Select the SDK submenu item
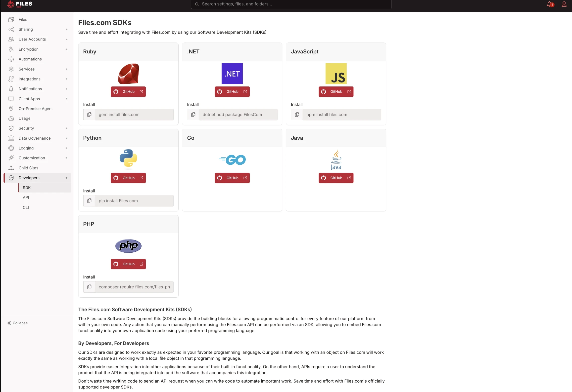Viewport: 572px width, 392px height. tap(45, 188)
